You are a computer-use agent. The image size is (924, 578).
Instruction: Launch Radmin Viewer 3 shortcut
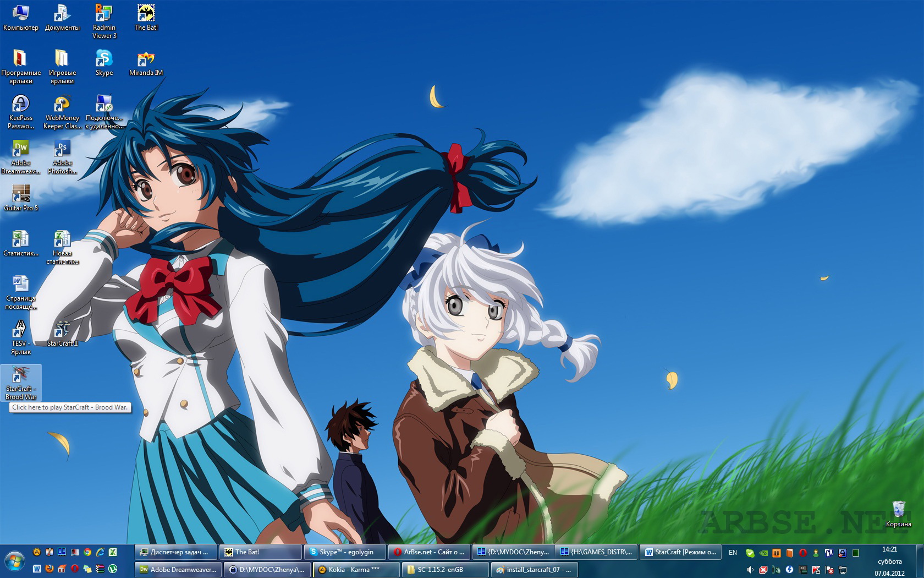tap(104, 21)
